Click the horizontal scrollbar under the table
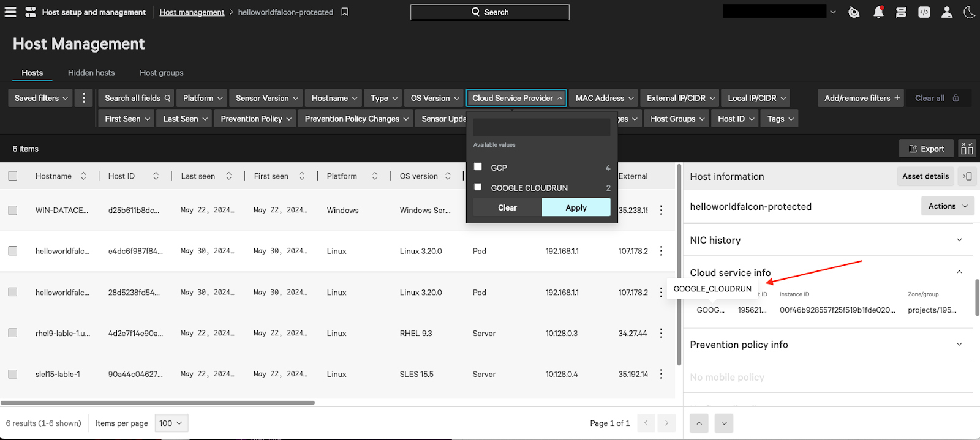 (157, 403)
